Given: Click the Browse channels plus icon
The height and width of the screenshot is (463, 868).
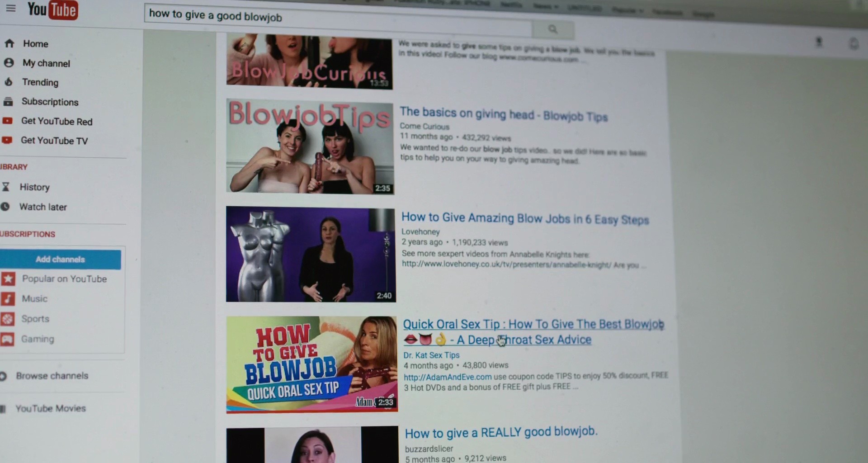Looking at the screenshot, I should (4, 376).
